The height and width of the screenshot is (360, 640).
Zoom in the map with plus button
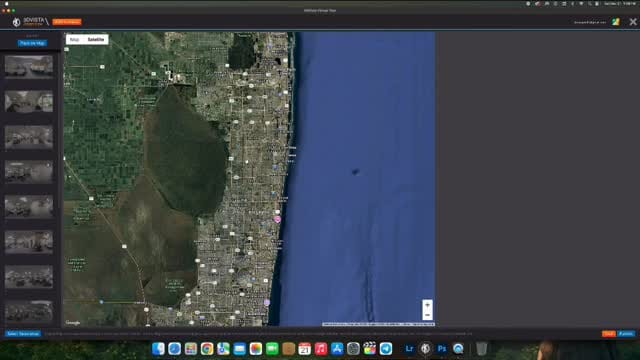coord(427,305)
